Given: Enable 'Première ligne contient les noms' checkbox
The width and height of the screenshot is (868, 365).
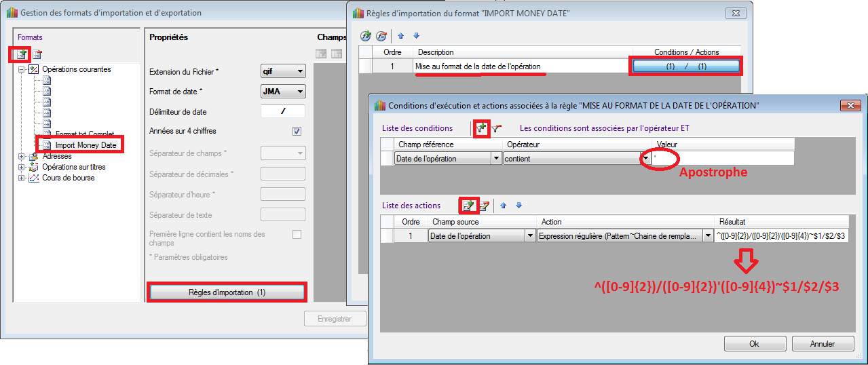Looking at the screenshot, I should [297, 235].
